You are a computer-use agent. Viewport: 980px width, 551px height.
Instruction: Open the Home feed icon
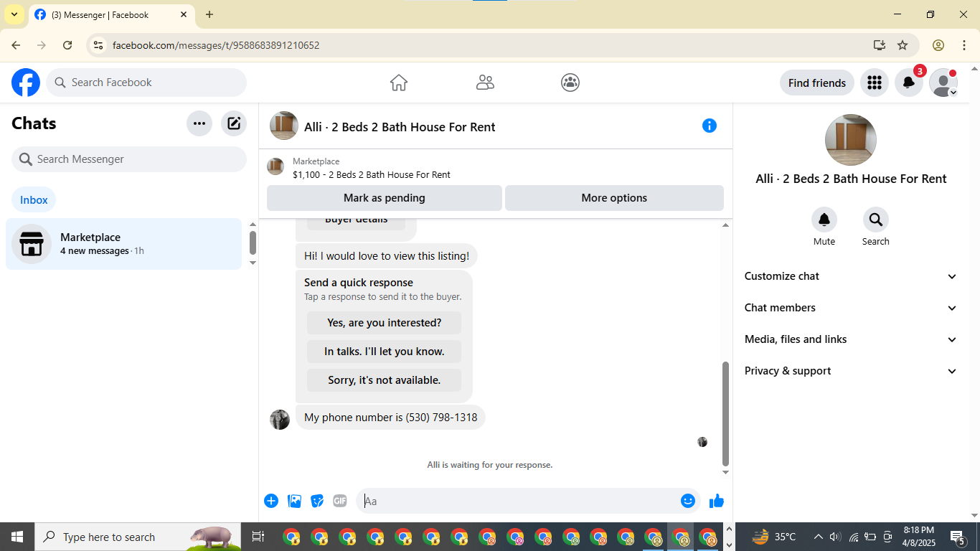pyautogui.click(x=399, y=83)
